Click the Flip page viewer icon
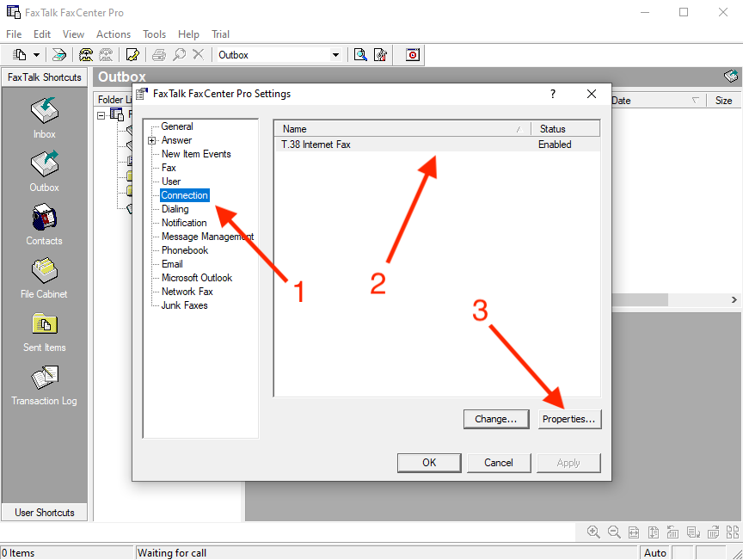The height and width of the screenshot is (560, 743). (693, 532)
